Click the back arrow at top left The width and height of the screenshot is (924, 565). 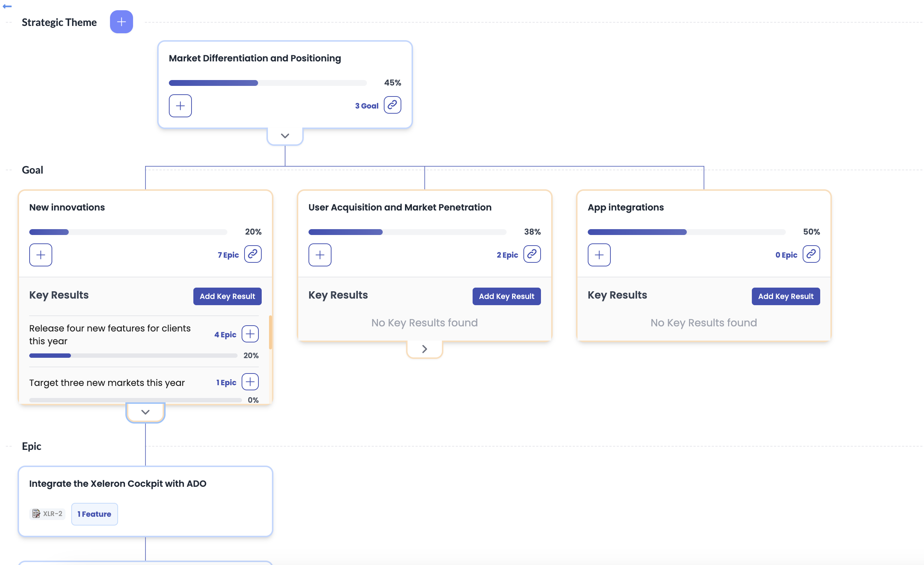click(x=7, y=6)
